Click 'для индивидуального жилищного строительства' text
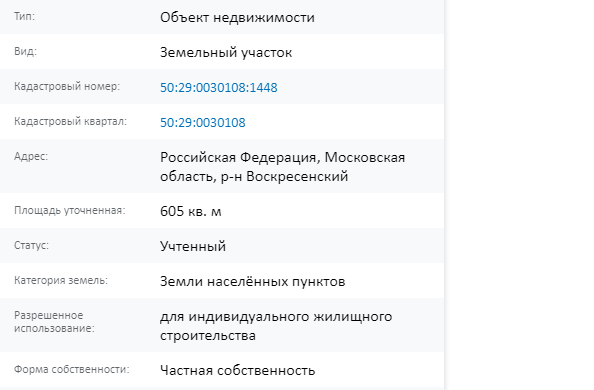Viewport: 594px width, 390px height. 276,326
